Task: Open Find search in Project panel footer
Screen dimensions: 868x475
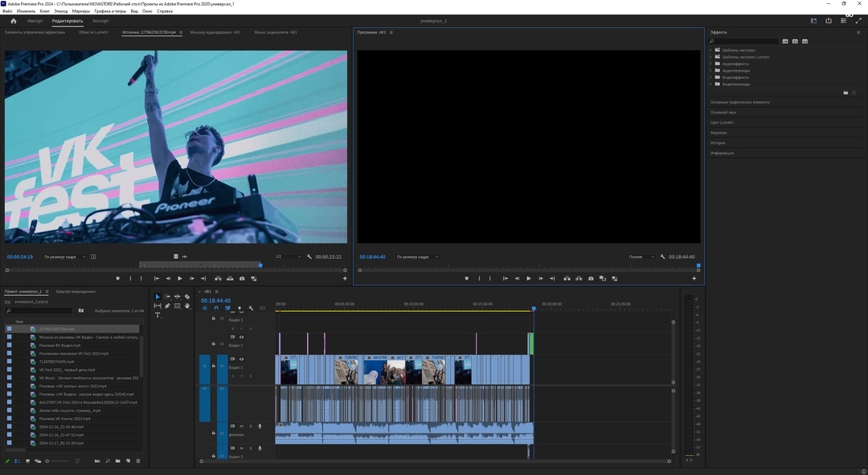Action: (x=108, y=461)
